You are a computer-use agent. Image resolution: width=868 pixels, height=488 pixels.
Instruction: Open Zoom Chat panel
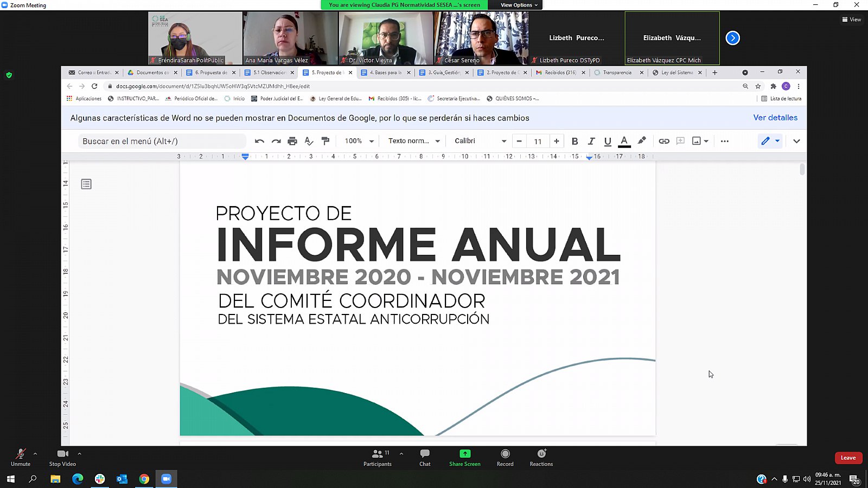tap(425, 457)
